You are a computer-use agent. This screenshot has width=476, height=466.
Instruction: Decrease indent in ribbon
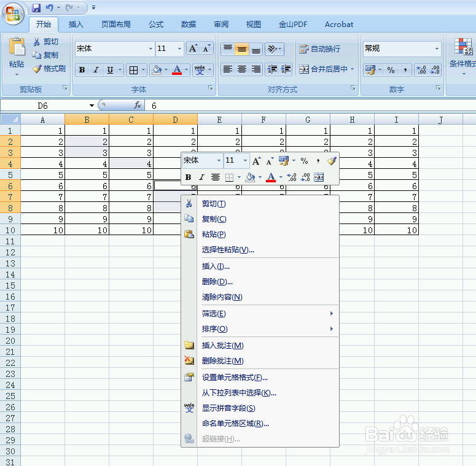(x=272, y=69)
